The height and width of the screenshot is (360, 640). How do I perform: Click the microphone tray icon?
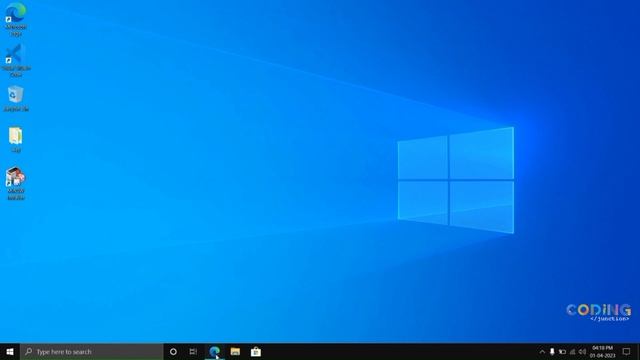coord(552,352)
